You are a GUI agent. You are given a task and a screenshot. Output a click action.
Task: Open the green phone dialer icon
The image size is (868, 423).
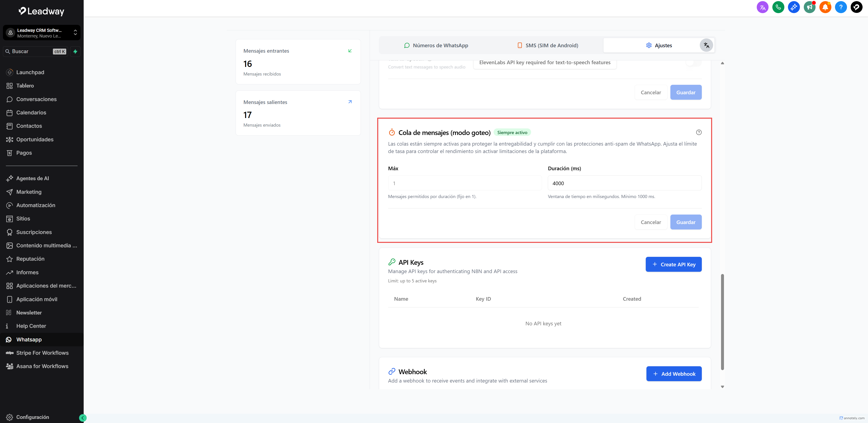click(778, 7)
